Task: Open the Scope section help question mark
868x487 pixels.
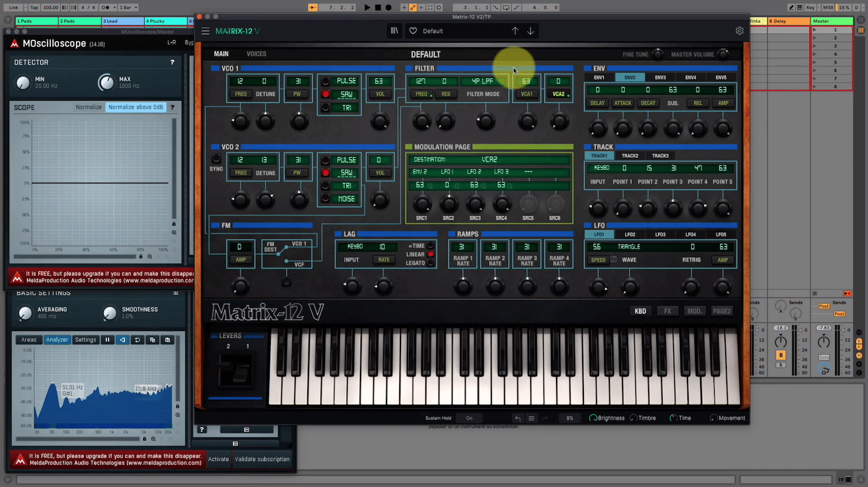Action: [172, 107]
